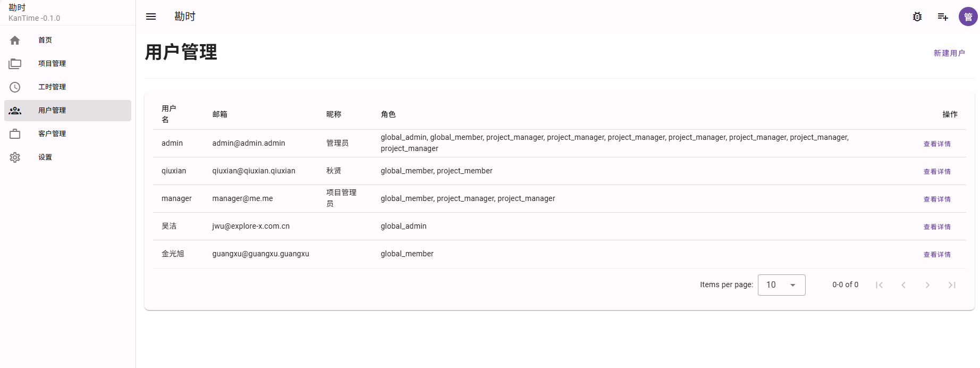Image resolution: width=980 pixels, height=368 pixels.
Task: Click the project management folder icon
Action: 15,63
